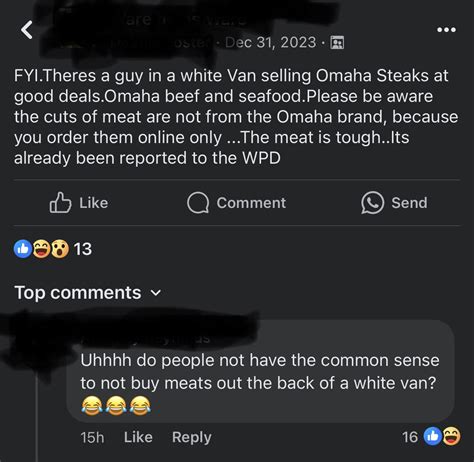Tap the chevron beside Top comments
This screenshot has height=462, width=474.
click(156, 293)
